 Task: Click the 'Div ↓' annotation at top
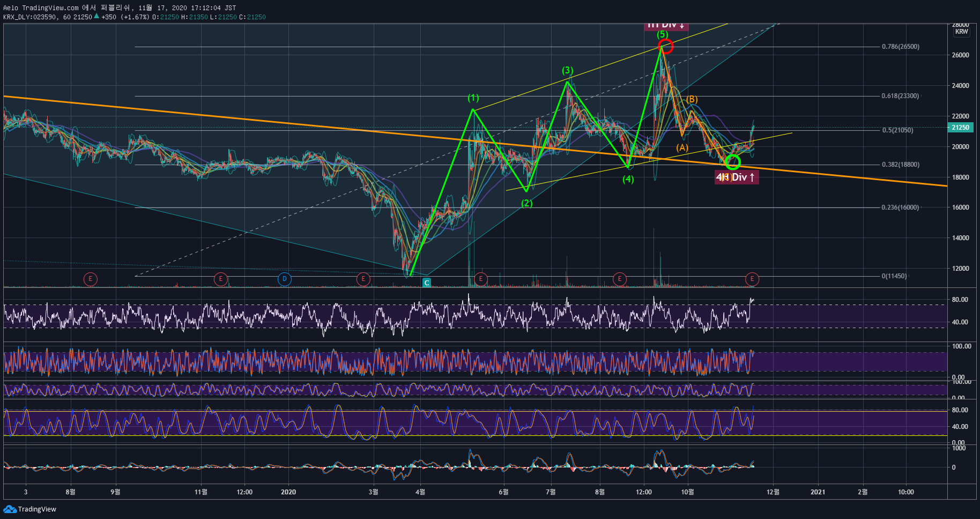pos(666,26)
